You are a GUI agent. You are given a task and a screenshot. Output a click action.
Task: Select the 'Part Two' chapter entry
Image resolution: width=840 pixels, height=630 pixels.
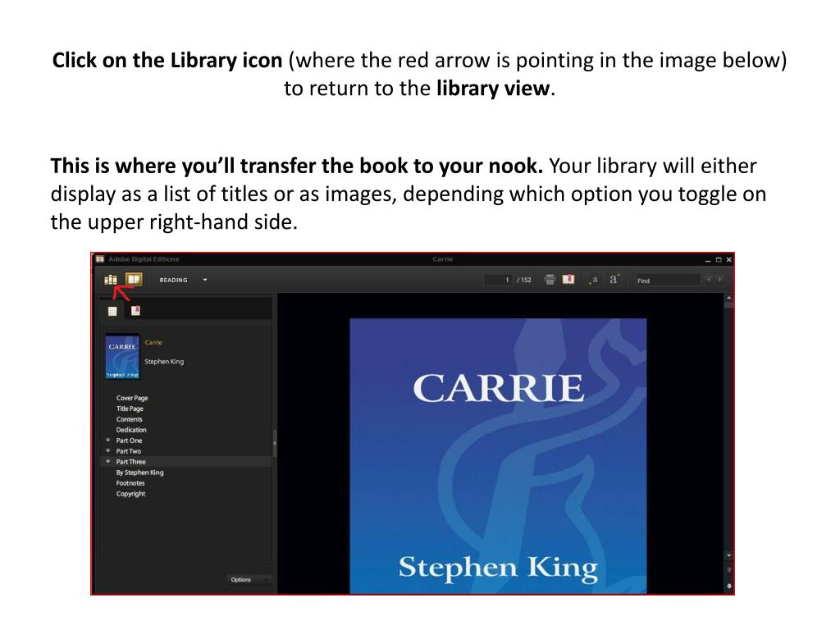pos(129,452)
